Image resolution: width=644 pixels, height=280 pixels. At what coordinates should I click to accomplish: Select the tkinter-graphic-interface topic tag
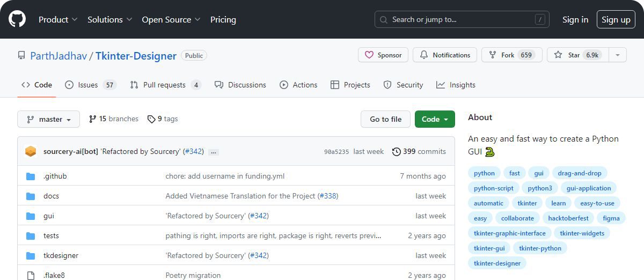pos(510,233)
